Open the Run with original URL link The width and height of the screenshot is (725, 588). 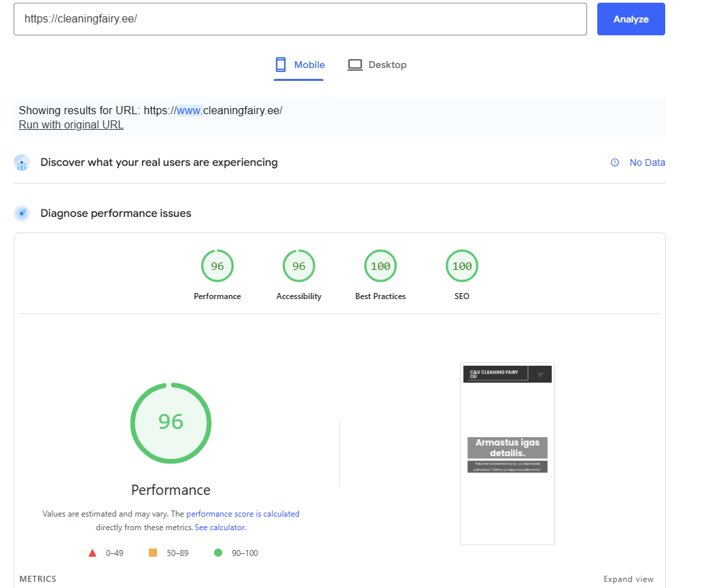point(71,125)
